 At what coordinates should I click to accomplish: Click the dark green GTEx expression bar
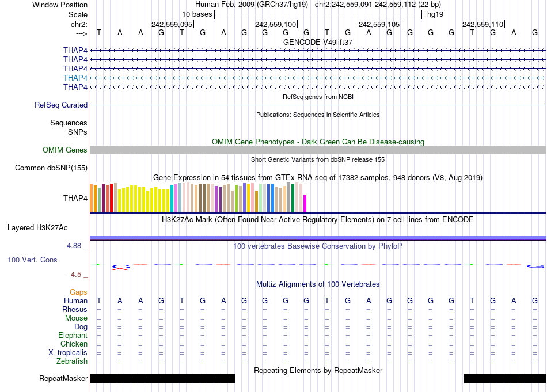(x=293, y=198)
